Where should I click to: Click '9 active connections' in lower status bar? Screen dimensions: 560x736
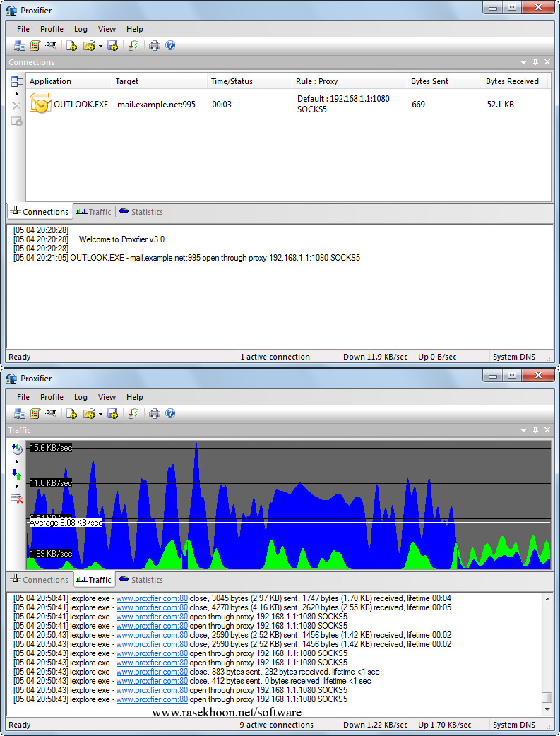pos(277,725)
